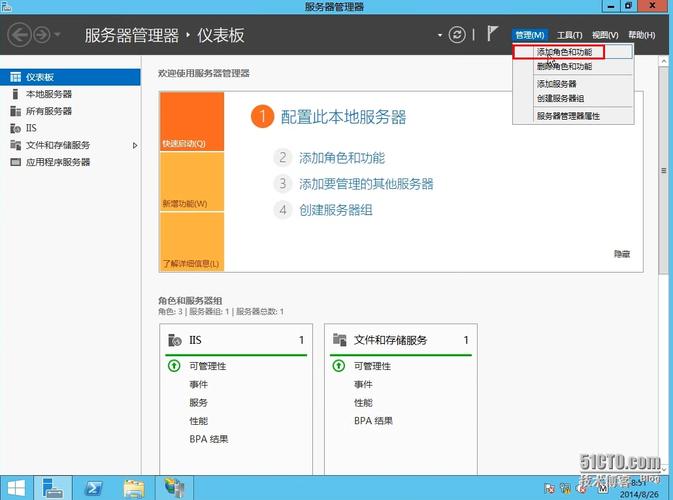This screenshot has height=500, width=673.
Task: Open the 视图(V) menu
Action: pos(605,35)
